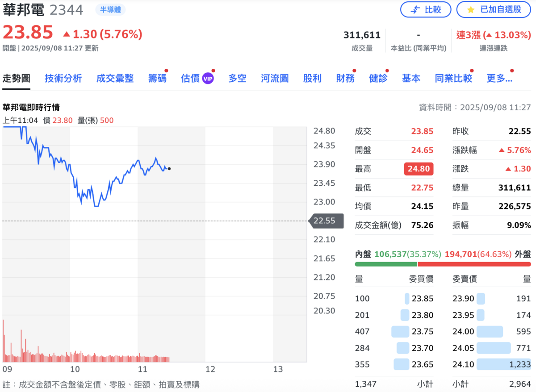Click the 外盤 volume 194,701
This screenshot has height=392, width=536.
point(460,254)
